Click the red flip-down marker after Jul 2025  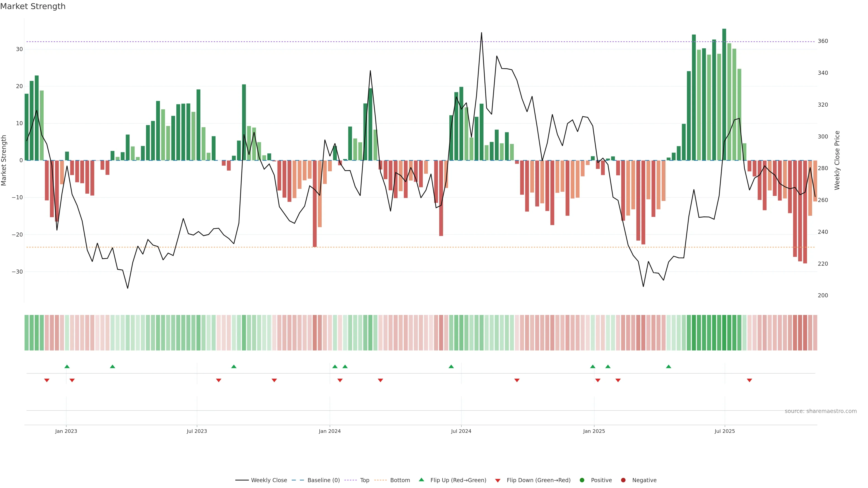point(749,380)
